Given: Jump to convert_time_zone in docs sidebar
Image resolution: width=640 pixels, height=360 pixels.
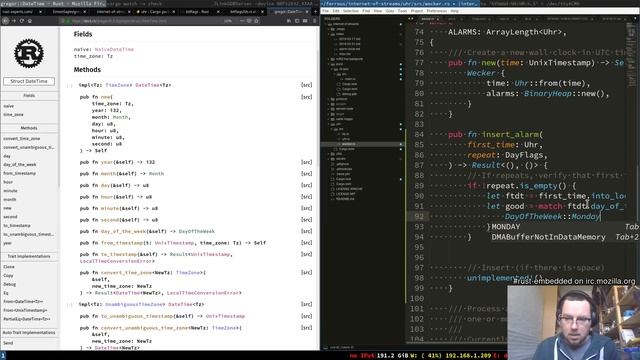Looking at the screenshot, I should coord(22,138).
